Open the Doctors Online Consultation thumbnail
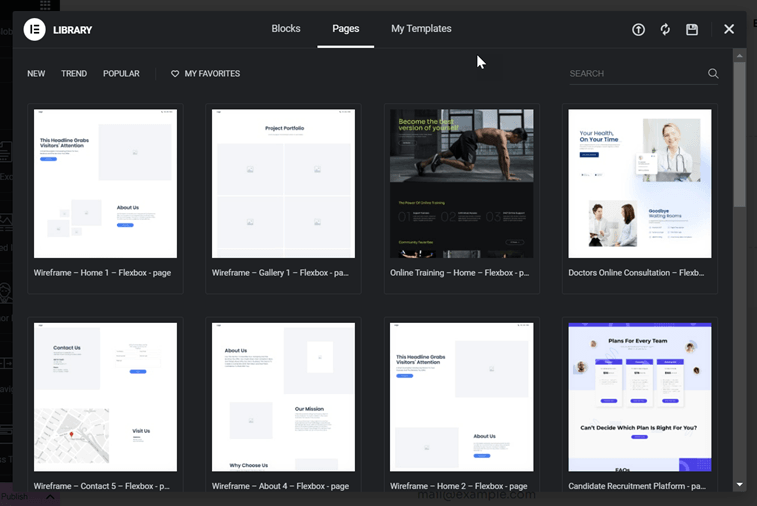This screenshot has height=506, width=757. tap(640, 183)
